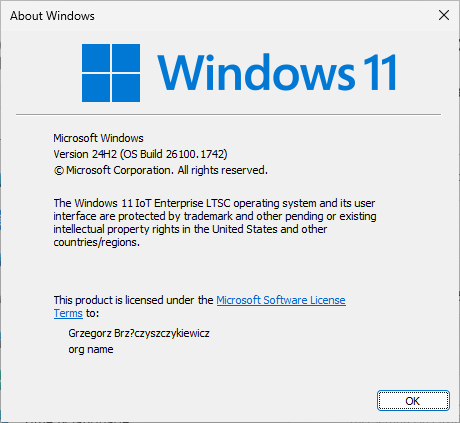Screen dimensions: 460x423
Task: Click the text 'This product is licensed under the'
Action: pos(133,300)
